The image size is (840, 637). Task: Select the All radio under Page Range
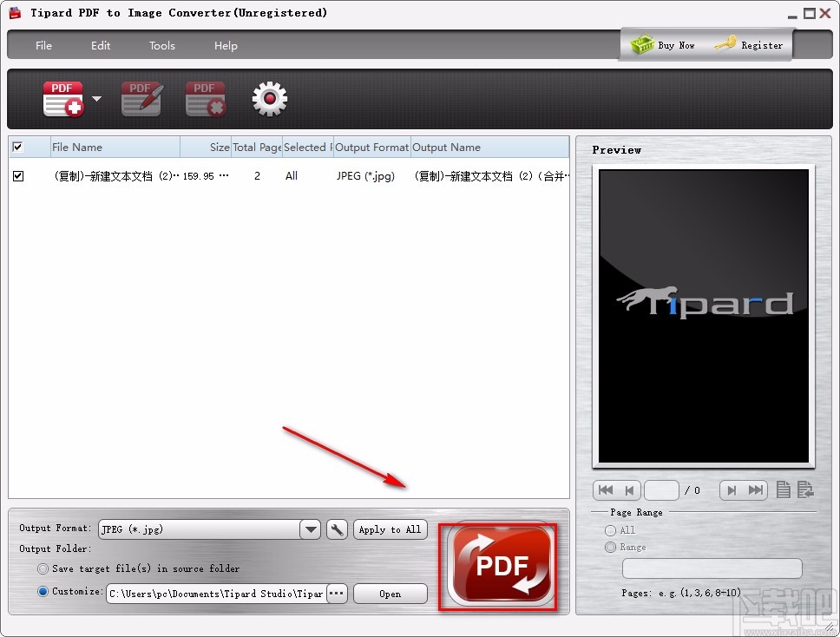[x=610, y=529]
